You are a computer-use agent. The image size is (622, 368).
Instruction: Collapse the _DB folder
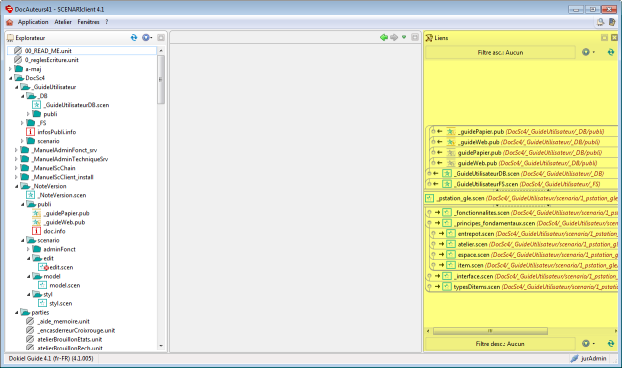(23, 96)
